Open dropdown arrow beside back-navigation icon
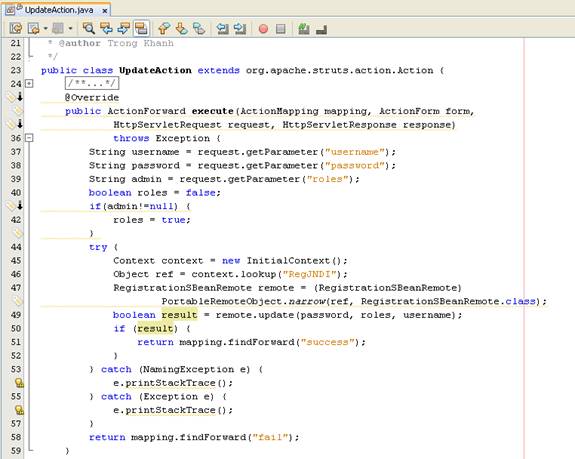 45,28
